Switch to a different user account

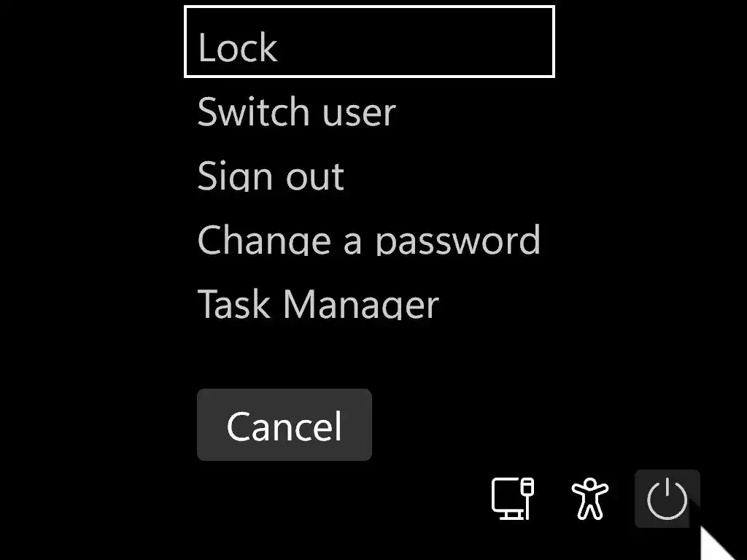click(x=296, y=112)
